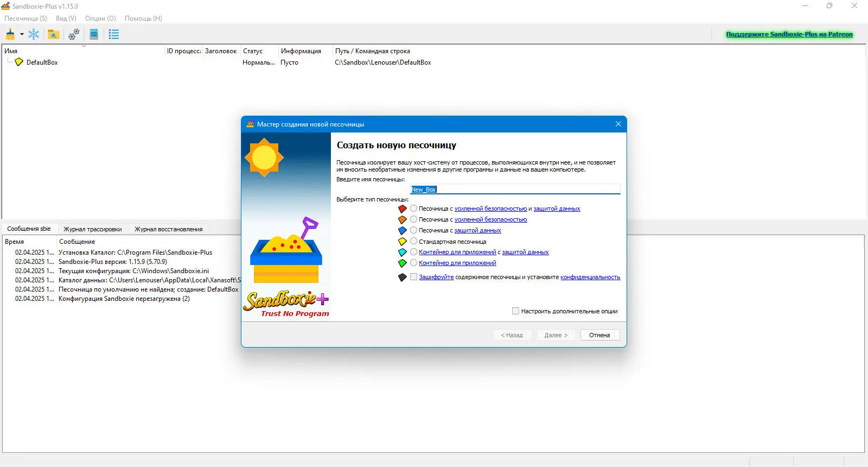Image resolution: width=868 pixels, height=467 pixels.
Task: Open усиленной безопасностью link on the orange row
Action: coord(490,219)
